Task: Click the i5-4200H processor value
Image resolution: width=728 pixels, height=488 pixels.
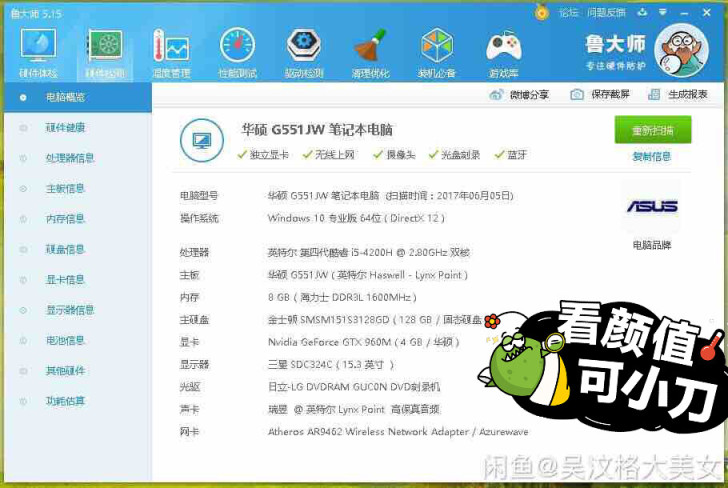Action: click(x=369, y=252)
